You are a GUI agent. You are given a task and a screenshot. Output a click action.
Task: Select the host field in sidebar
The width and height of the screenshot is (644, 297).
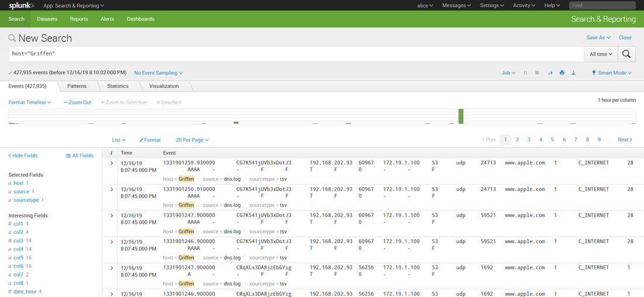point(19,183)
